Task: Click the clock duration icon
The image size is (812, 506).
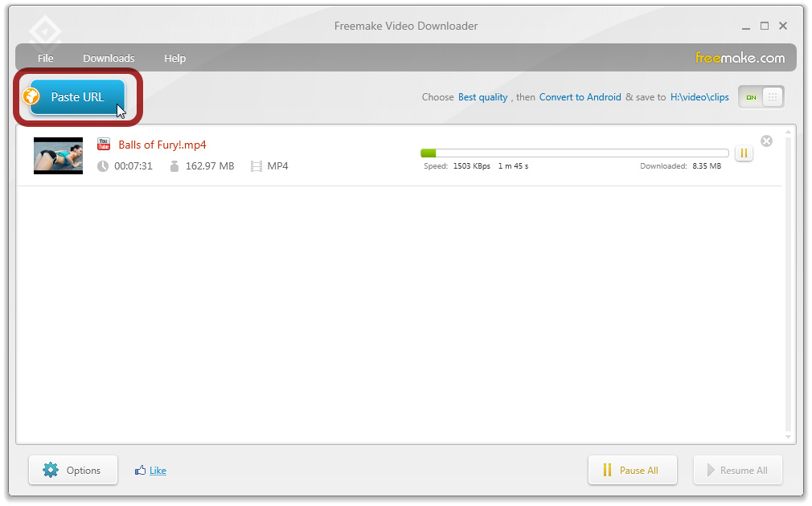Action: [x=103, y=166]
